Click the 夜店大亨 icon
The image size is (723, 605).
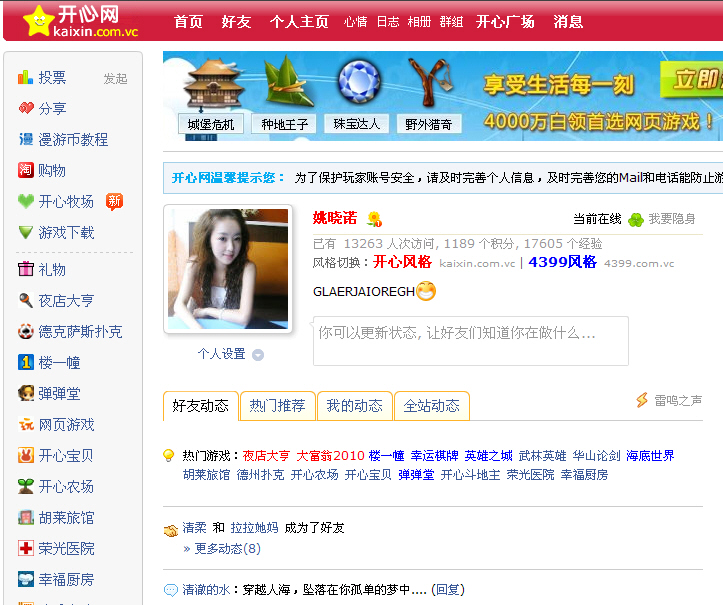[x=26, y=300]
